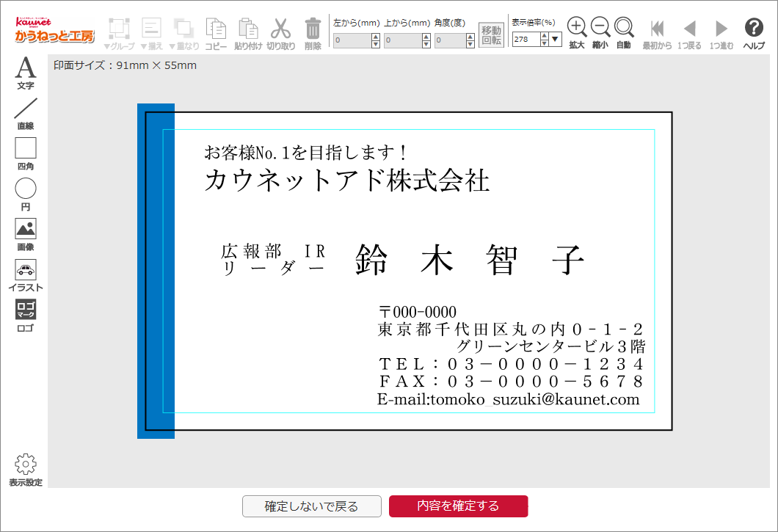Click the 表示倍率 value field showing 278
Screen dimensions: 778x532
click(x=526, y=39)
